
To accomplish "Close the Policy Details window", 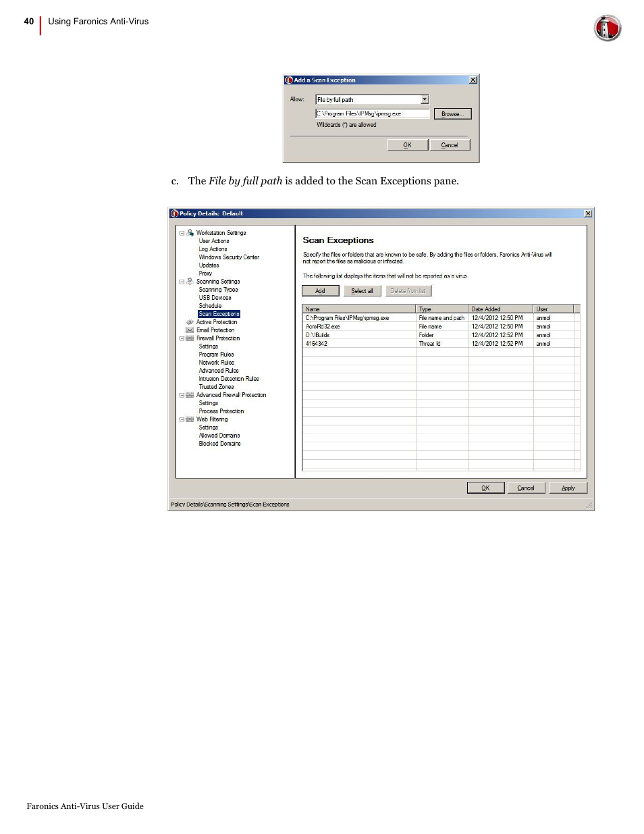I will [x=588, y=213].
